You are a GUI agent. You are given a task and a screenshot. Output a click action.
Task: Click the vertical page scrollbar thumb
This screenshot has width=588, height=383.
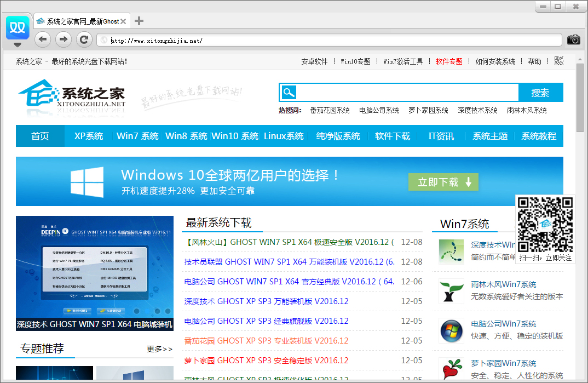click(581, 98)
